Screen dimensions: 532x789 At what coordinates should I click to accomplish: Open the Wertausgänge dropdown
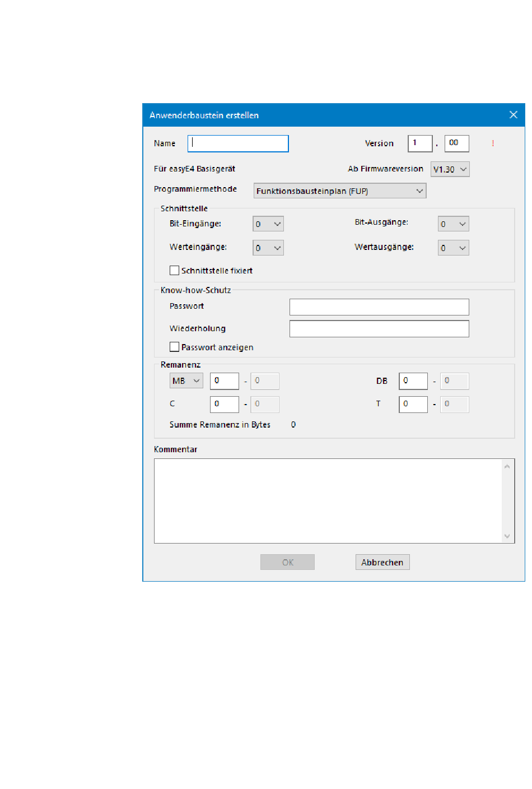453,248
